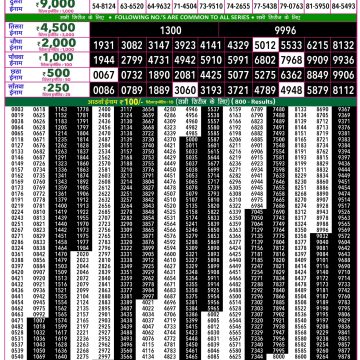
Task: Click number 8132 in the ₹2,000 row
Action: (x=343, y=45)
